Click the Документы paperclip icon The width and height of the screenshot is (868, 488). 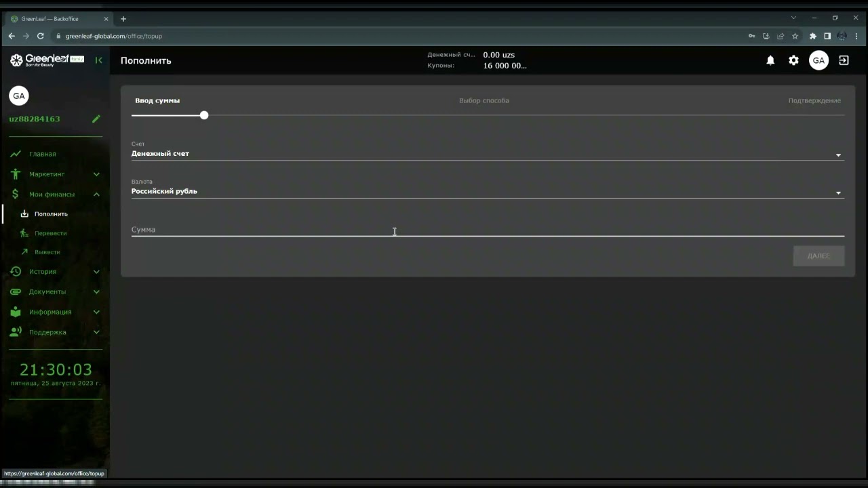(x=15, y=292)
